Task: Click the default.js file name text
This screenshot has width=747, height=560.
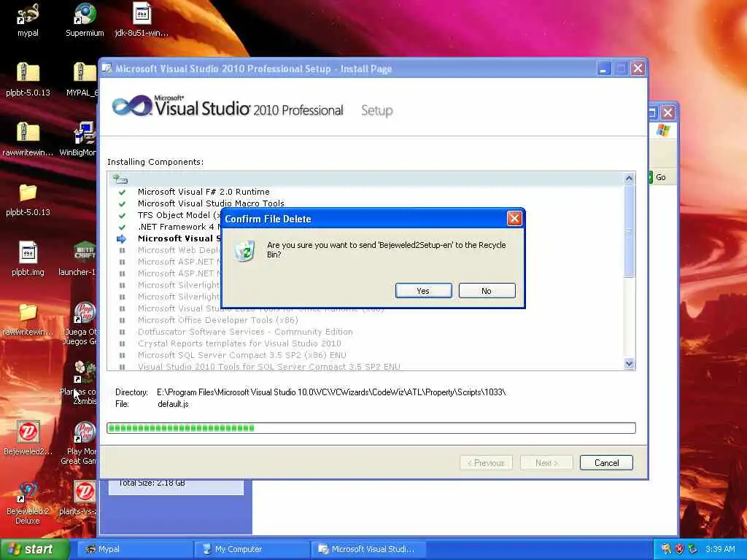Action: tap(173, 404)
